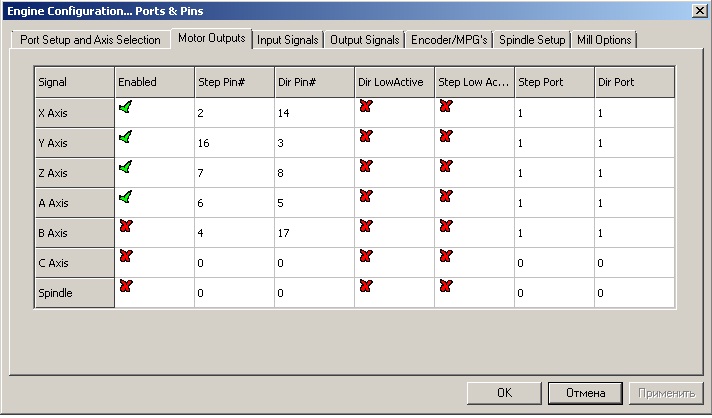Toggle X Axis Dir LowActive red cross
The image size is (712, 418).
[x=365, y=106]
